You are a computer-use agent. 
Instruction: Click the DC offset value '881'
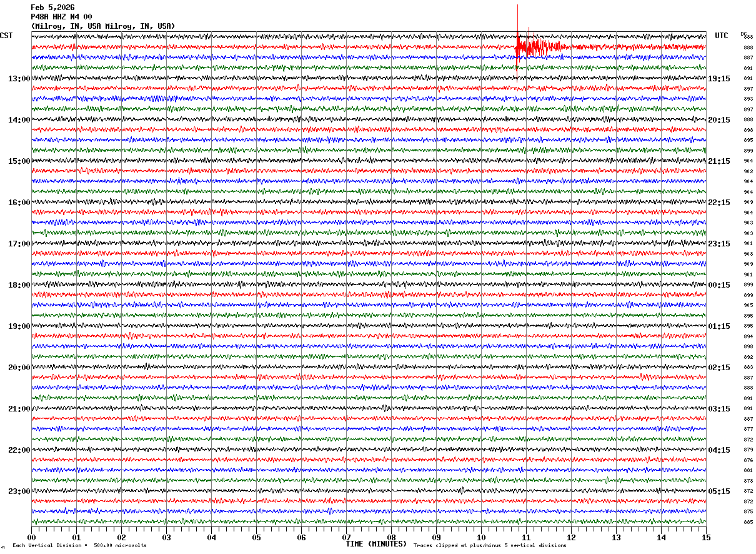(x=748, y=470)
